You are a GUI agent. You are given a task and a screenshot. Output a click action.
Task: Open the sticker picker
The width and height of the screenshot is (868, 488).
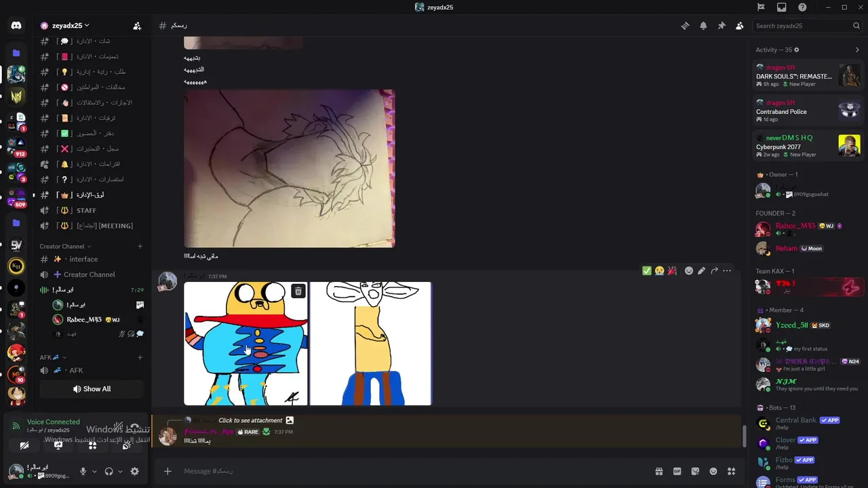pyautogui.click(x=695, y=471)
